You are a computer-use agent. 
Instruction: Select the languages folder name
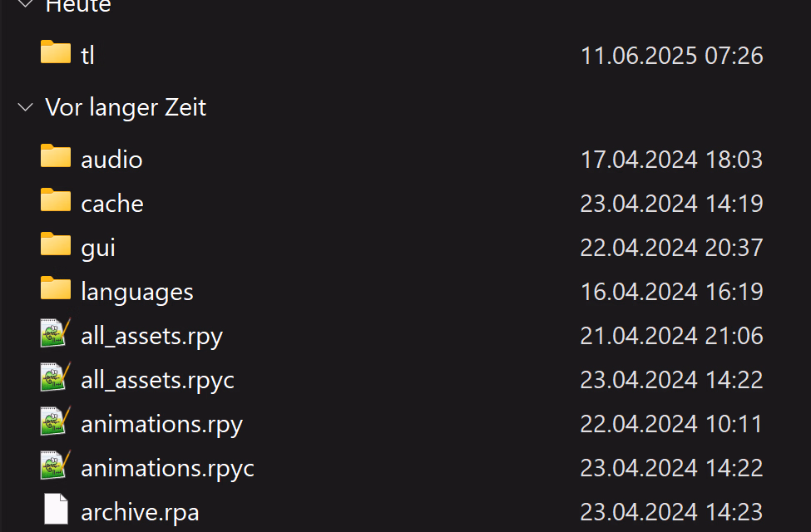[137, 292]
